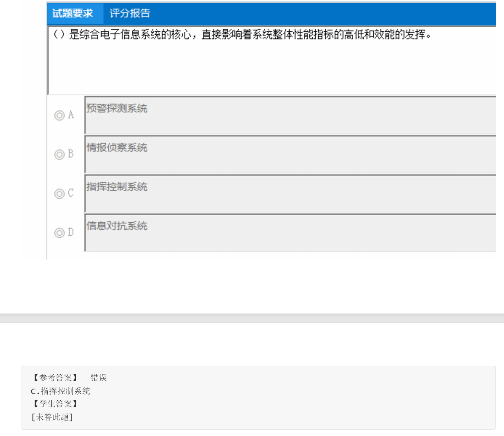Viewport: 504px width, 436px height.
Task: Click the reference answer C.指挥控制系统
Action: point(61,391)
